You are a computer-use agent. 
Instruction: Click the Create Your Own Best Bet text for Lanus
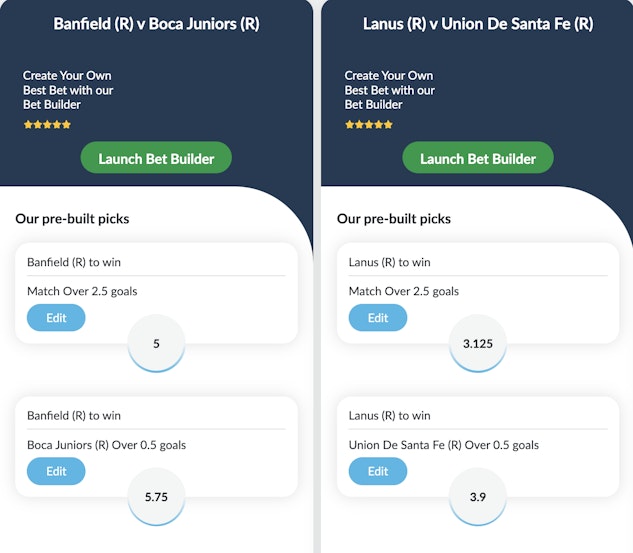[x=390, y=90]
